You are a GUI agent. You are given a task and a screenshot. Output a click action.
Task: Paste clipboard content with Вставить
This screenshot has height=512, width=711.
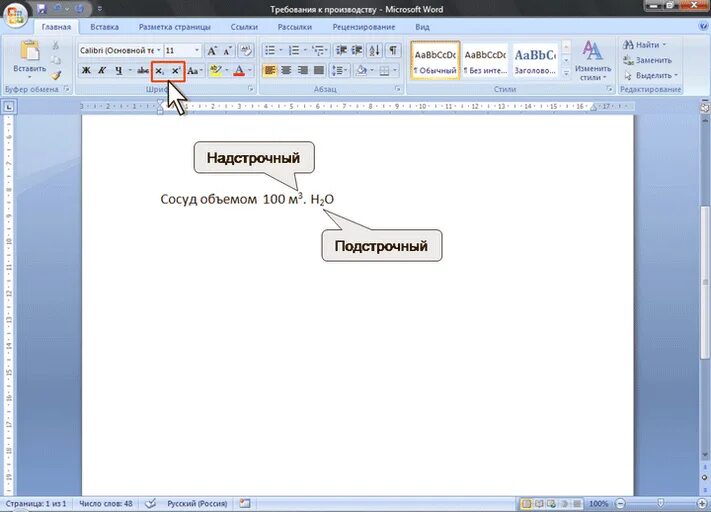(29, 60)
